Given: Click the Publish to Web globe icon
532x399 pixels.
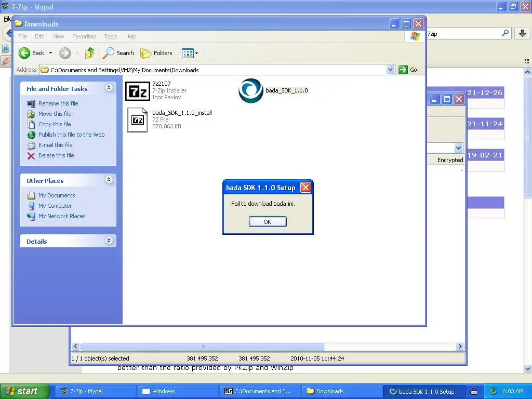Looking at the screenshot, I should 31,135.
